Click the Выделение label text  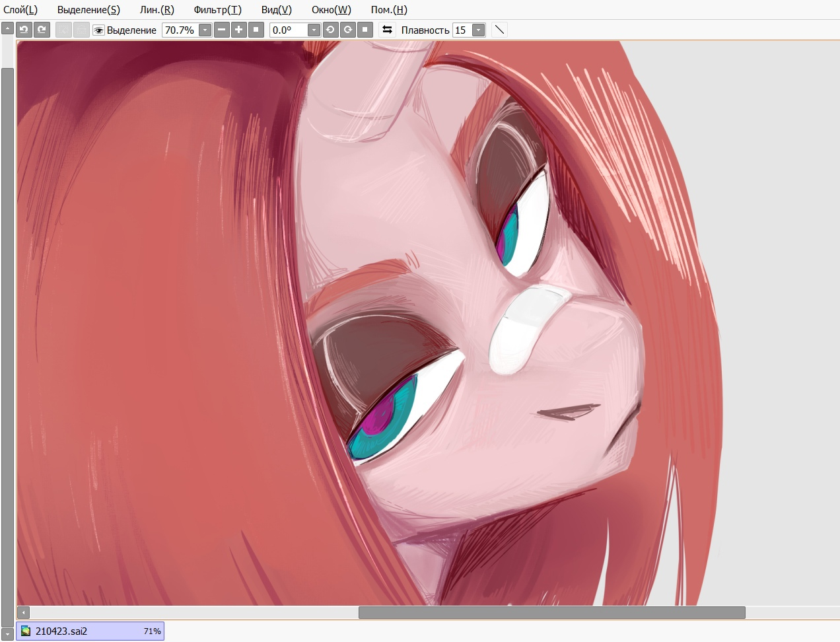[x=131, y=30]
